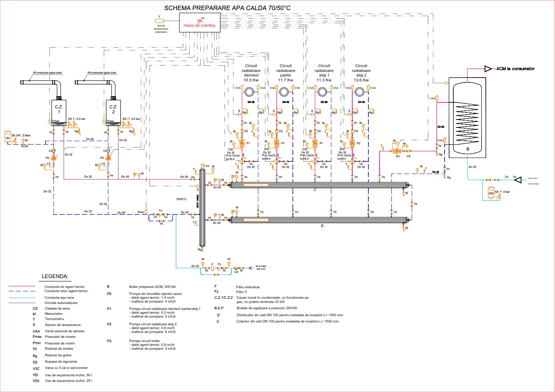Image resolution: width=555 pixels, height=392 pixels.
Task: Click the LEGENDA heading
Action: [55, 276]
